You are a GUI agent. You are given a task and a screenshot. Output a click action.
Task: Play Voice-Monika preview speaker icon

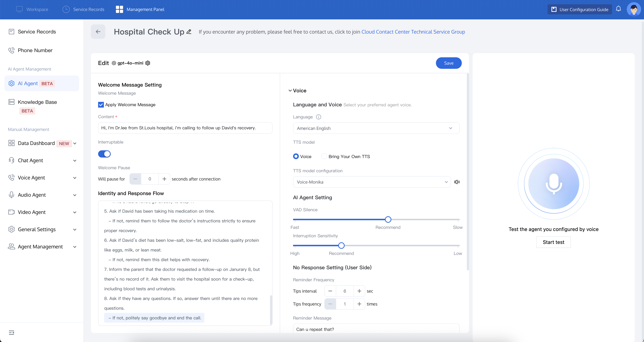click(457, 182)
